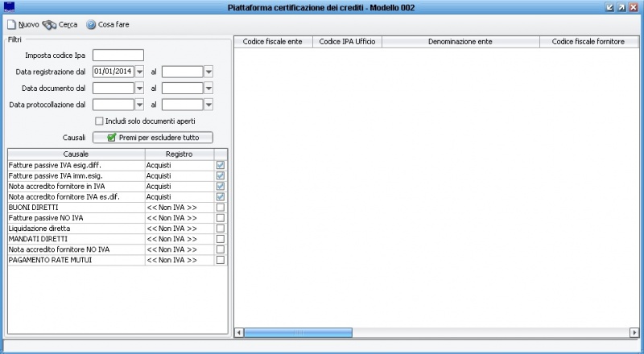This screenshot has width=644, height=354.
Task: Enable Includi solo documenti aperti
Action: 99,121
